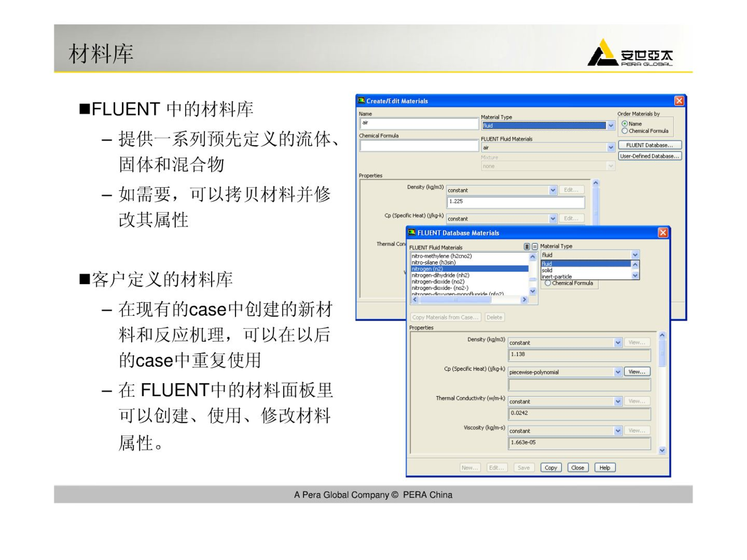Choose fluid in the Material Type list
Viewport: 747px width, 560px height.
[586, 264]
